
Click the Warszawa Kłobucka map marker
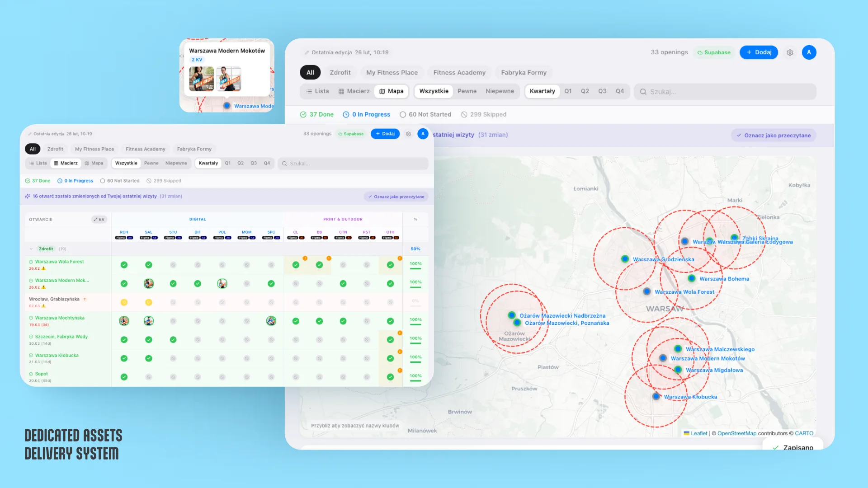[656, 396]
